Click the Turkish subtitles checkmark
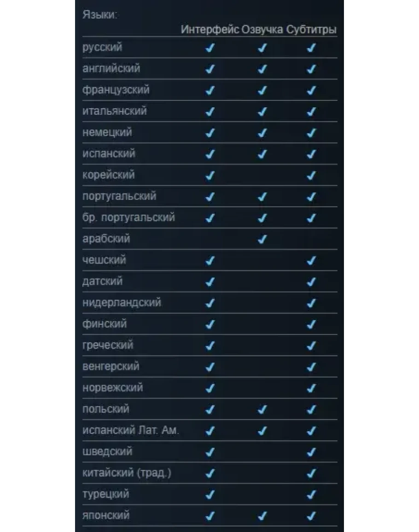The width and height of the screenshot is (419, 532). 311,495
